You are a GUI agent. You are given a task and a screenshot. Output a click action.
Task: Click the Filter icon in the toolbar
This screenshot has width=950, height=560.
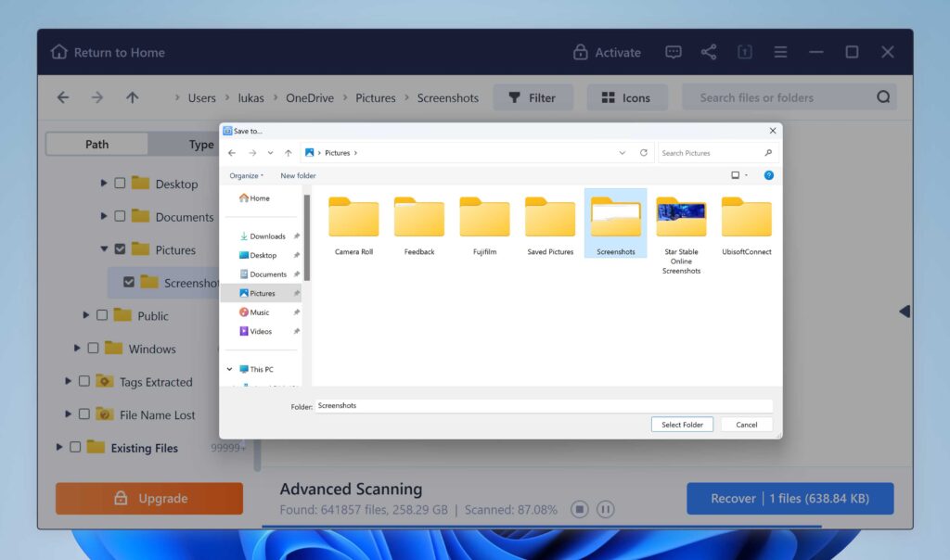click(514, 96)
